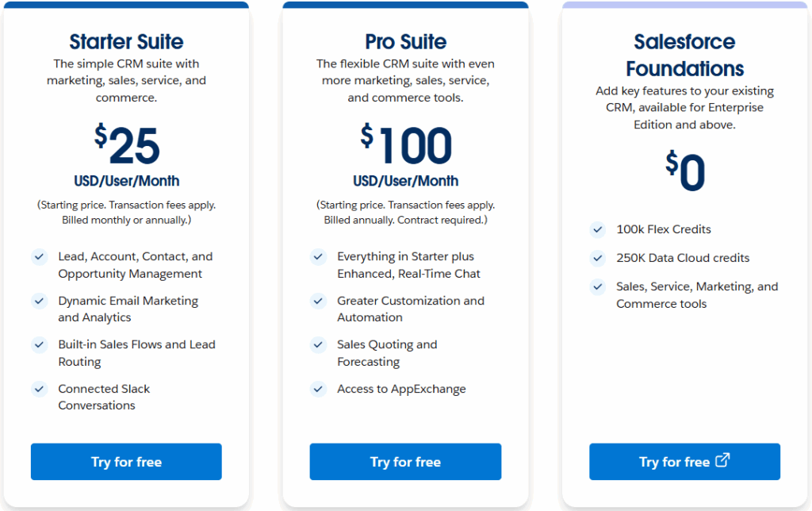Click checkmark icon beside Sales Quoting and Forecasting
The image size is (812, 511).
(x=318, y=344)
